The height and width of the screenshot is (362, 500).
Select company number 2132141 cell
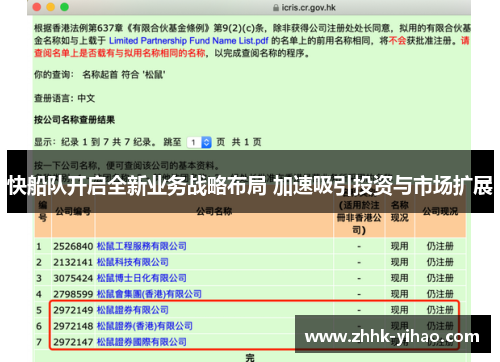(x=73, y=262)
